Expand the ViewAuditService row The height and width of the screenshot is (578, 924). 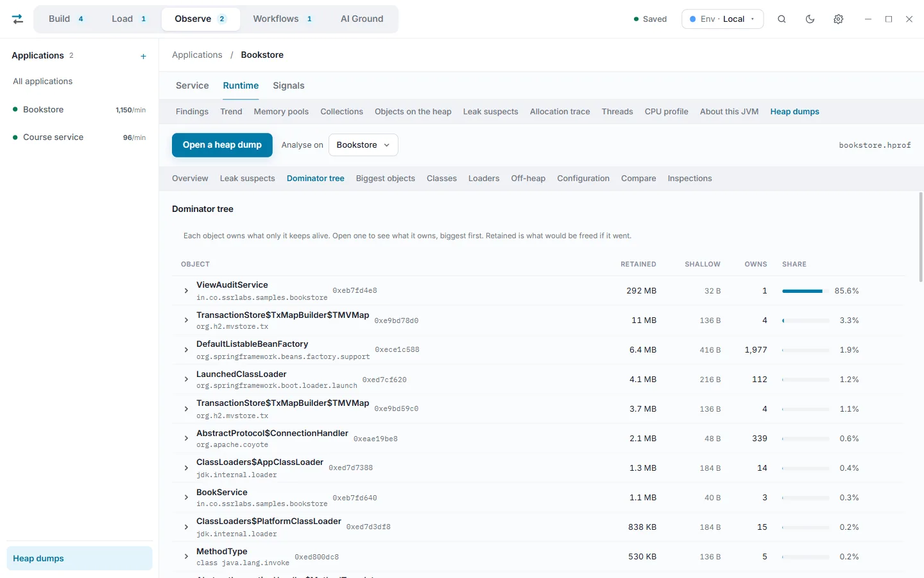(186, 291)
